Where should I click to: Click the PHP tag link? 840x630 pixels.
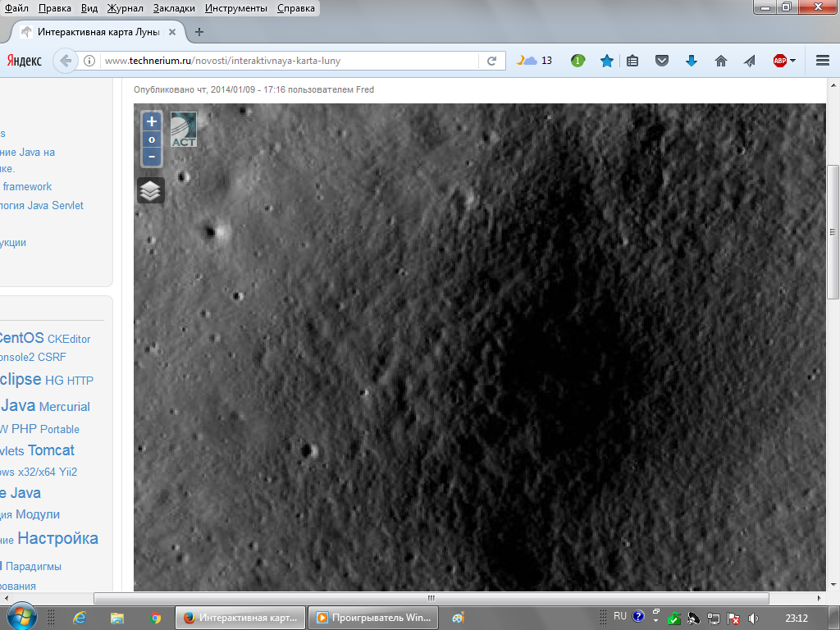click(24, 429)
